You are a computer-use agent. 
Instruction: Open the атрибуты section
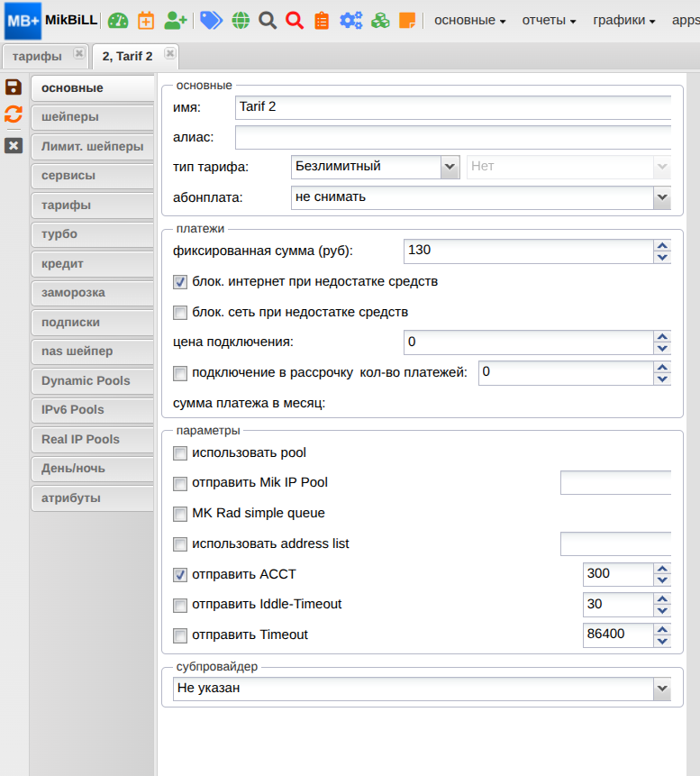(93, 498)
